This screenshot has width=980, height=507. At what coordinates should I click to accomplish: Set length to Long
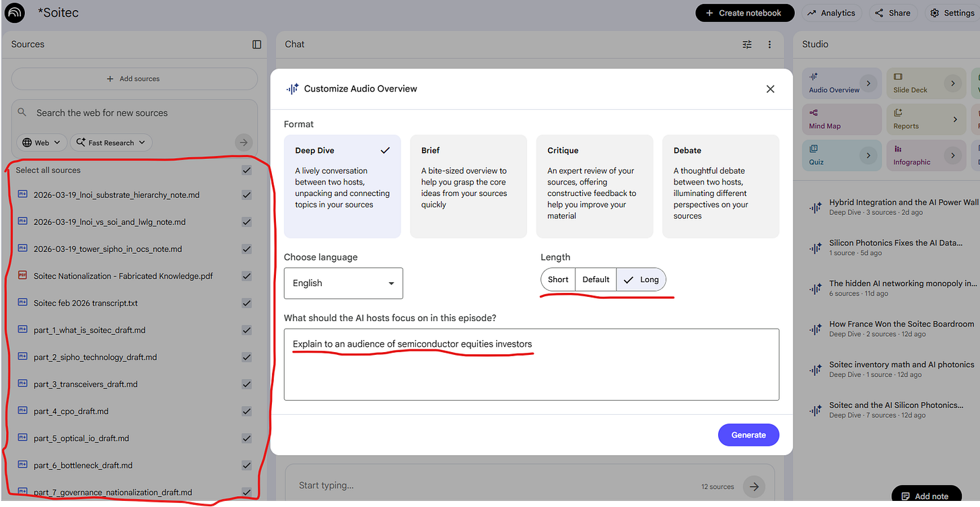tap(641, 279)
